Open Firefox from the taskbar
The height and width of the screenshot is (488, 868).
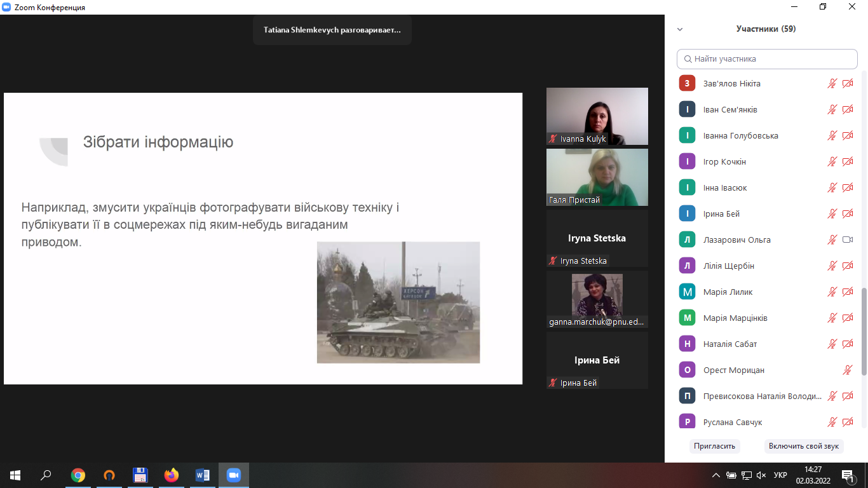pos(172,475)
